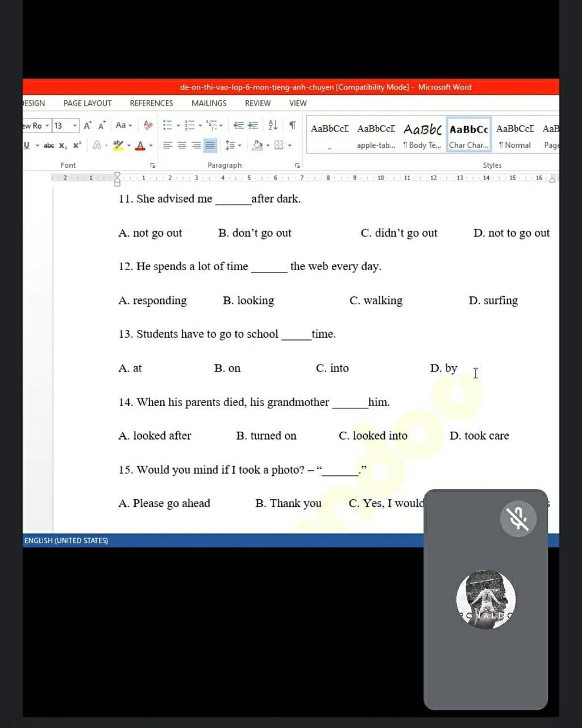Click the Text Effects outlined A icon
This screenshot has width=582, height=728.
pyautogui.click(x=97, y=146)
